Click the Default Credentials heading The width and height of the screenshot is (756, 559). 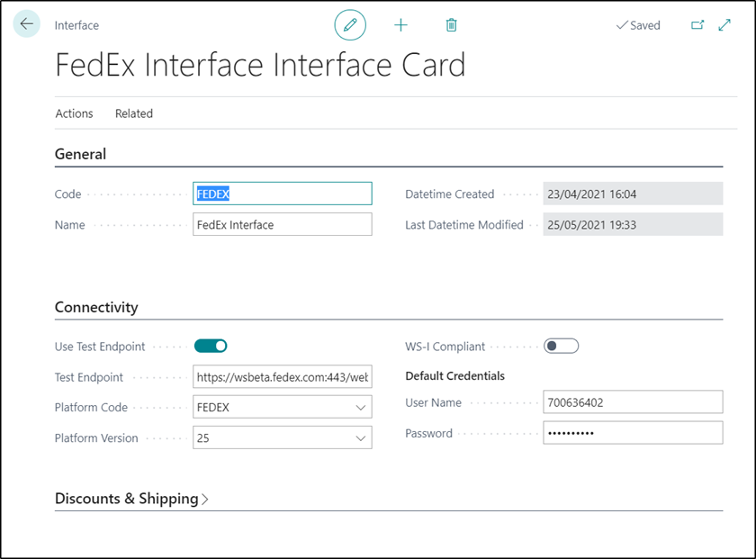(455, 375)
